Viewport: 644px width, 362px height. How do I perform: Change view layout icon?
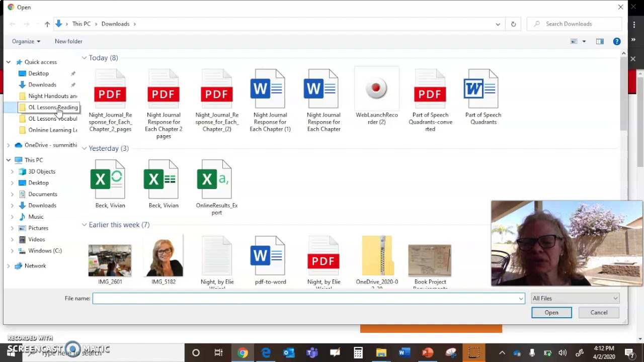coord(574,41)
